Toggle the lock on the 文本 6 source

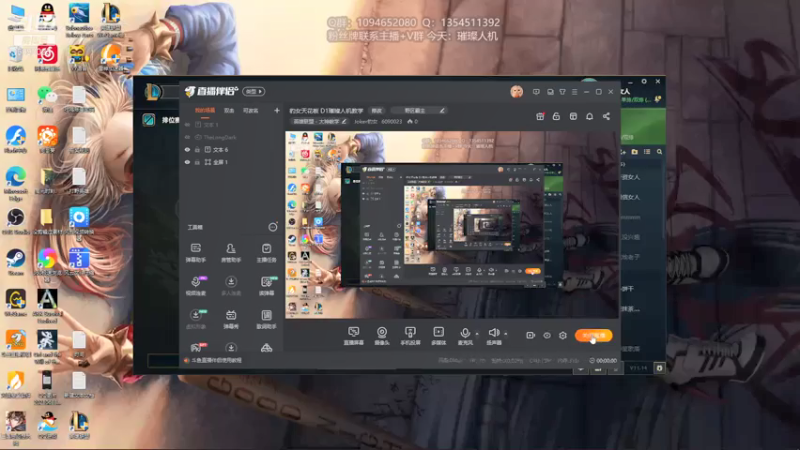tap(197, 149)
